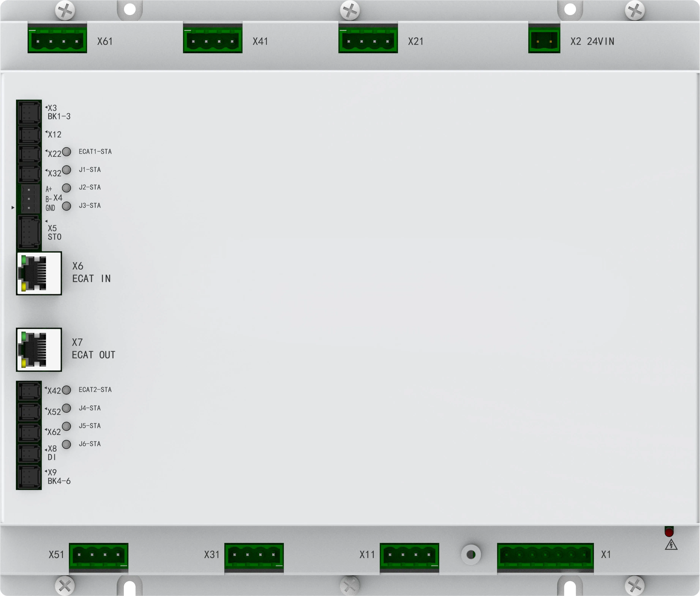Screen dimensions: 700x596
Task: Click the round grounding stud beside X11
Action: 471,554
